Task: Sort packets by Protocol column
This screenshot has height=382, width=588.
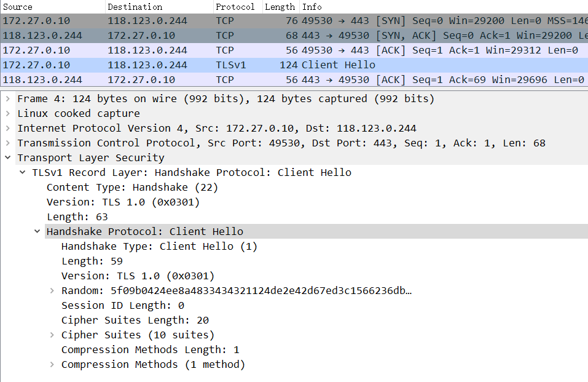Action: pos(235,7)
